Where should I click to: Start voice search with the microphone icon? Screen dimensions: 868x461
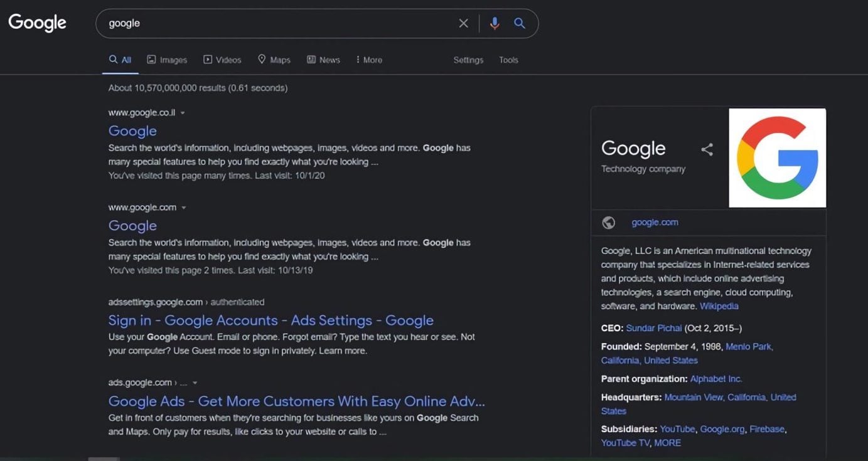click(x=495, y=23)
